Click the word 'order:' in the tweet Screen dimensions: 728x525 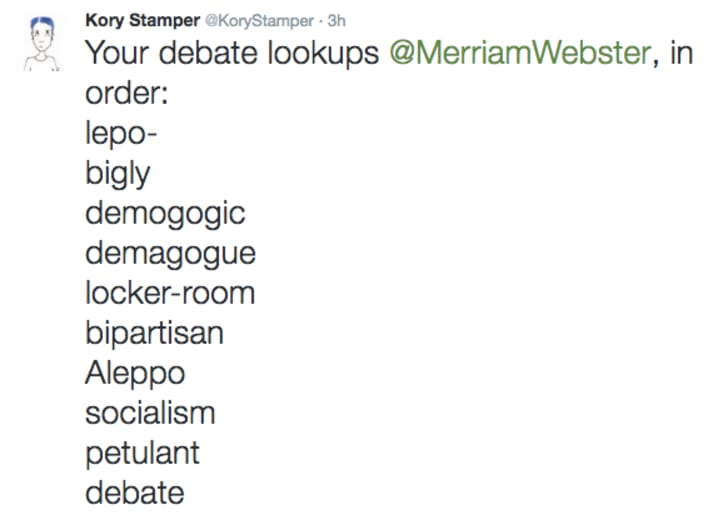pyautogui.click(x=127, y=93)
